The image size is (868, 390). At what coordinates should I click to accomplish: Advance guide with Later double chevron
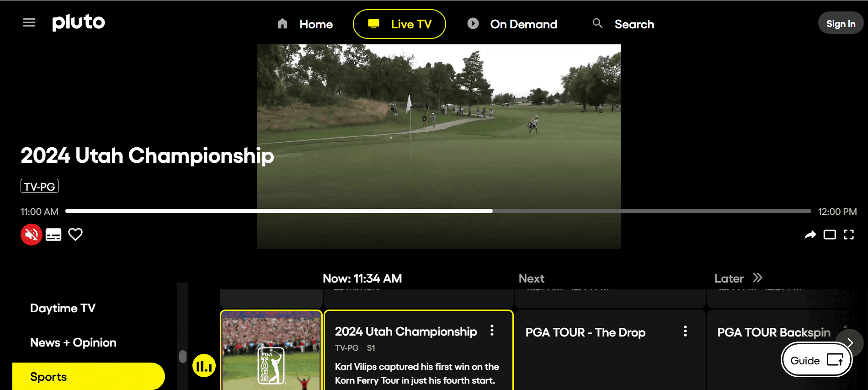(x=757, y=278)
